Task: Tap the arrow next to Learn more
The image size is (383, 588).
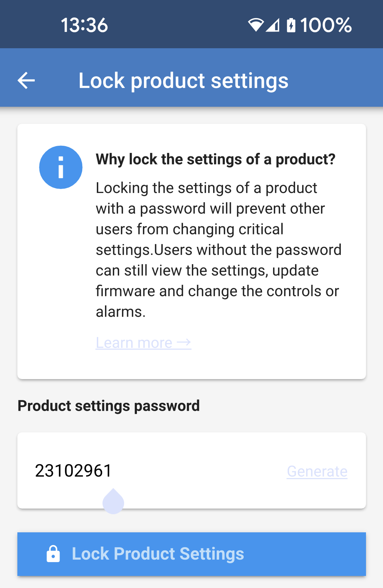Action: (x=184, y=342)
